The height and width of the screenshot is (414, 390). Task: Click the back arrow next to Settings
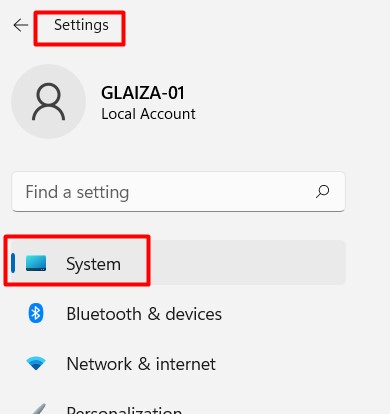(21, 25)
